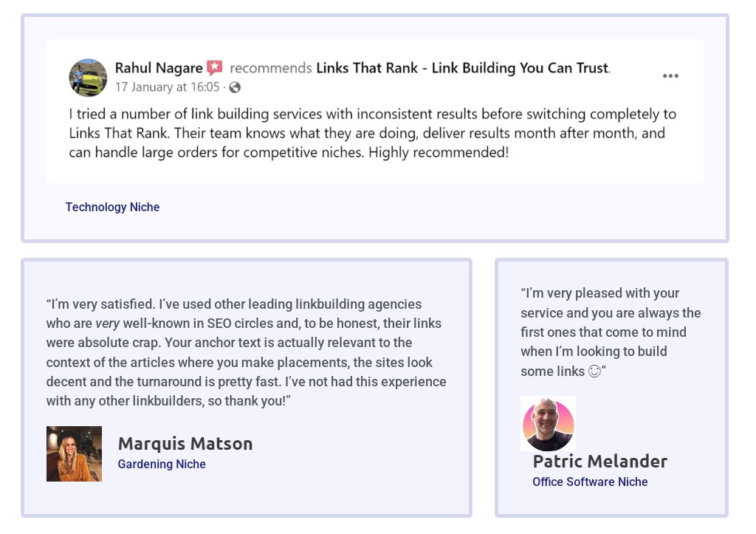Click the word "recommends" in the post header
The image size is (756, 534).
271,68
